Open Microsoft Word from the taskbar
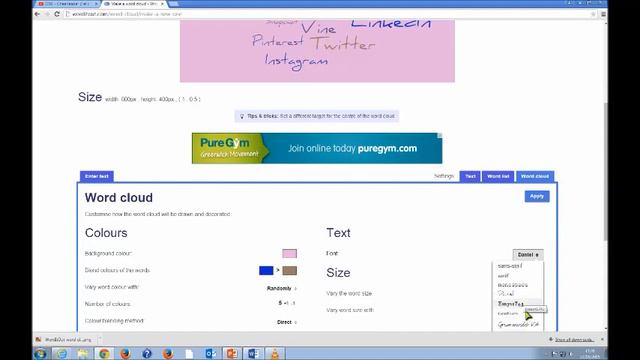The width and height of the screenshot is (640, 360). [x=253, y=353]
